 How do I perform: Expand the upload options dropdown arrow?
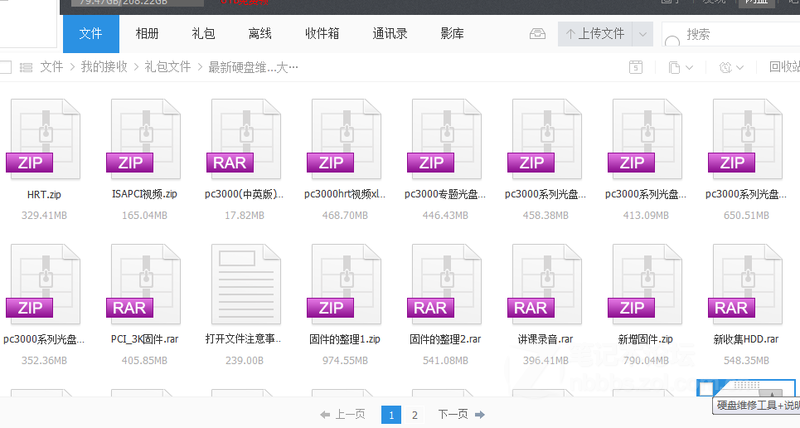(x=643, y=34)
